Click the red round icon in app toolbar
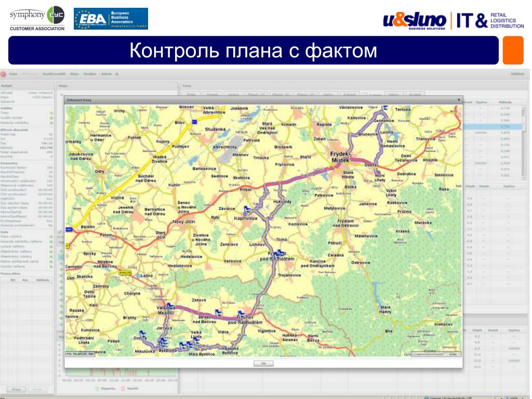The height and width of the screenshot is (399, 532). [x=4, y=74]
